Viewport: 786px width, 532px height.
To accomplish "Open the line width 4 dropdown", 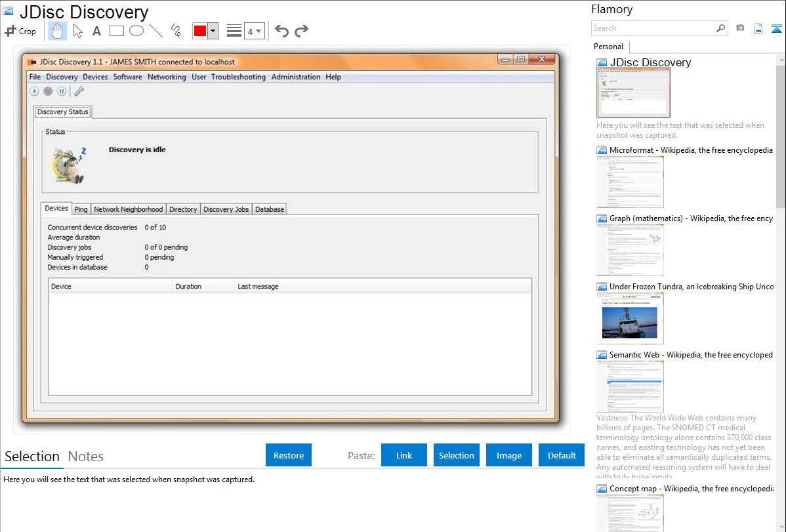I will pyautogui.click(x=255, y=31).
